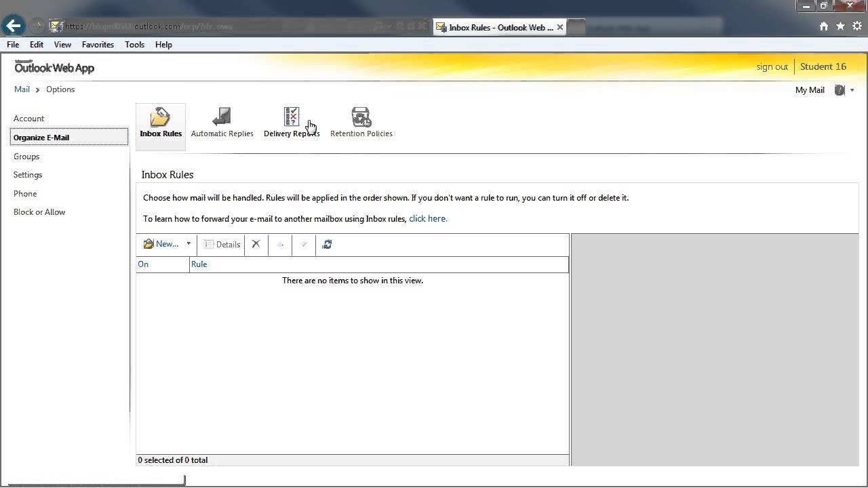Select Account in the left sidebar

point(28,119)
